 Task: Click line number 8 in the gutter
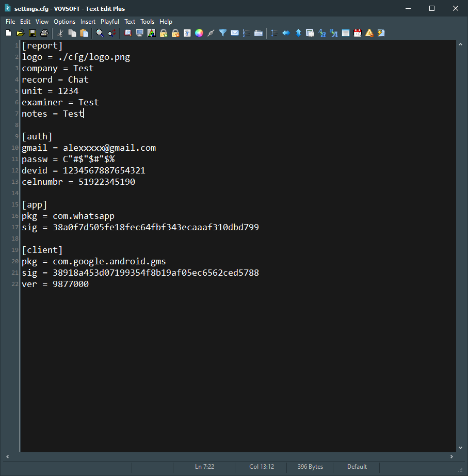pyautogui.click(x=17, y=125)
